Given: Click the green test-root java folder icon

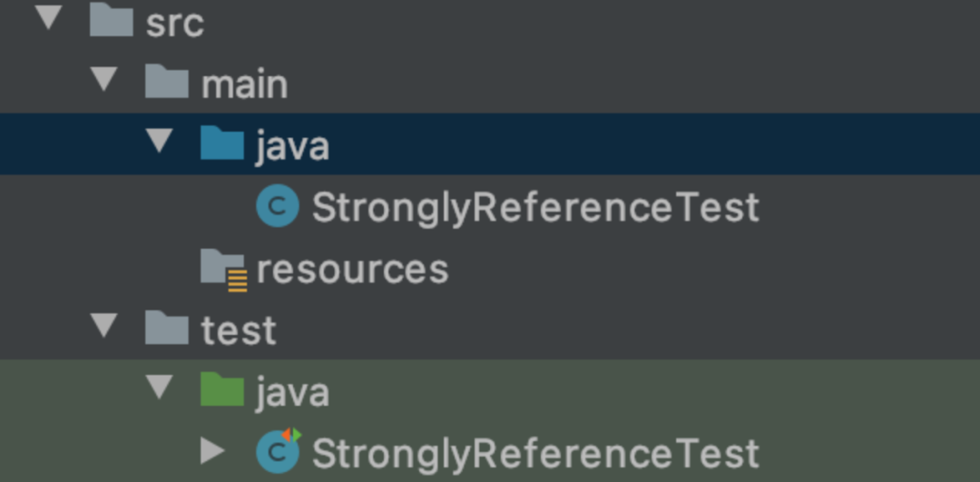Looking at the screenshot, I should coord(222,389).
